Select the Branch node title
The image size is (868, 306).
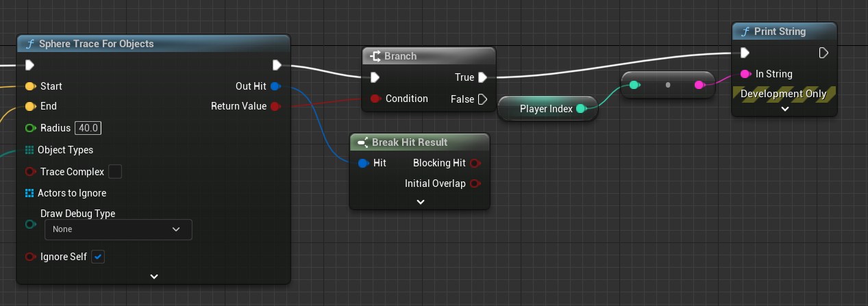[400, 56]
